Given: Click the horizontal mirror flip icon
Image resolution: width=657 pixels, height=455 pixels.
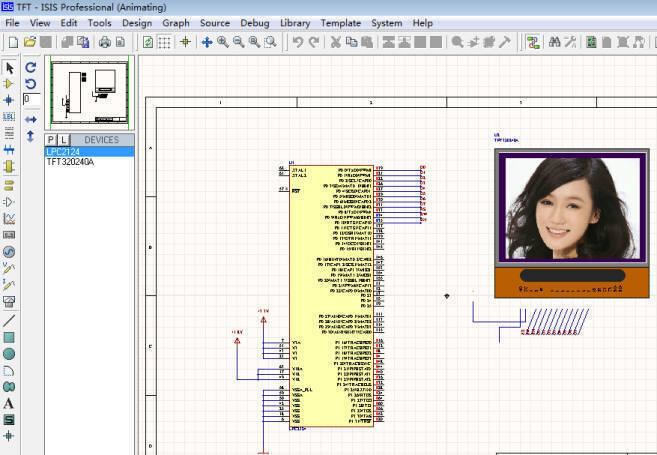Looking at the screenshot, I should (31, 119).
